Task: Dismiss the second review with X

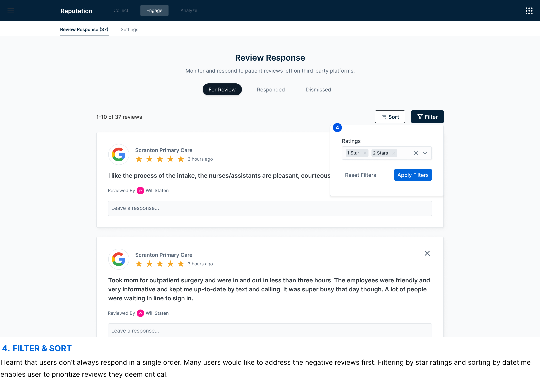Action: (427, 253)
